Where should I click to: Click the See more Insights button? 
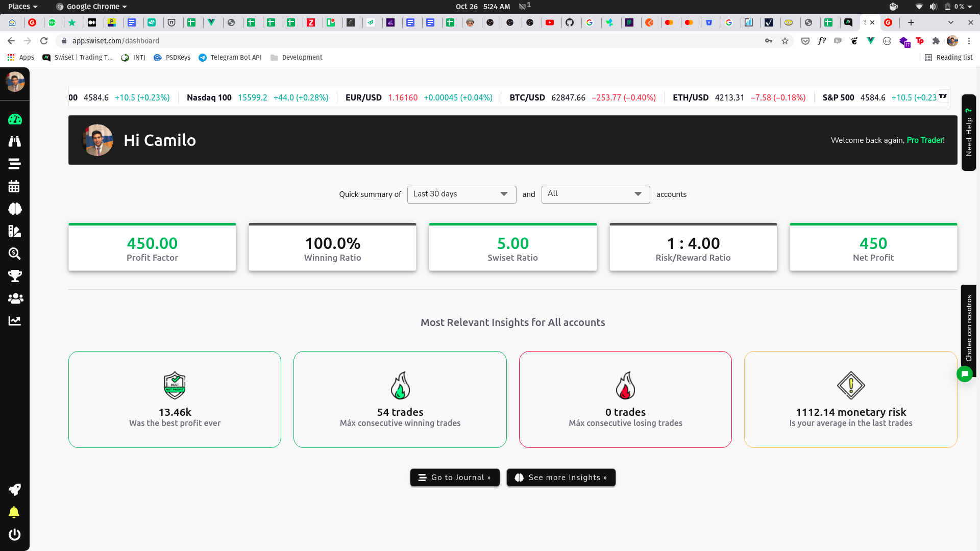tap(561, 478)
